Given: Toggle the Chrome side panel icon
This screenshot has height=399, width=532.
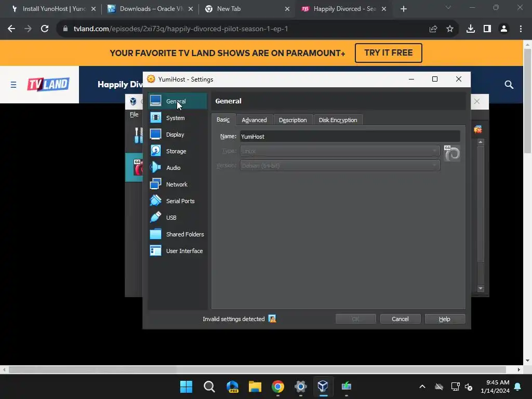Looking at the screenshot, I should tap(487, 29).
